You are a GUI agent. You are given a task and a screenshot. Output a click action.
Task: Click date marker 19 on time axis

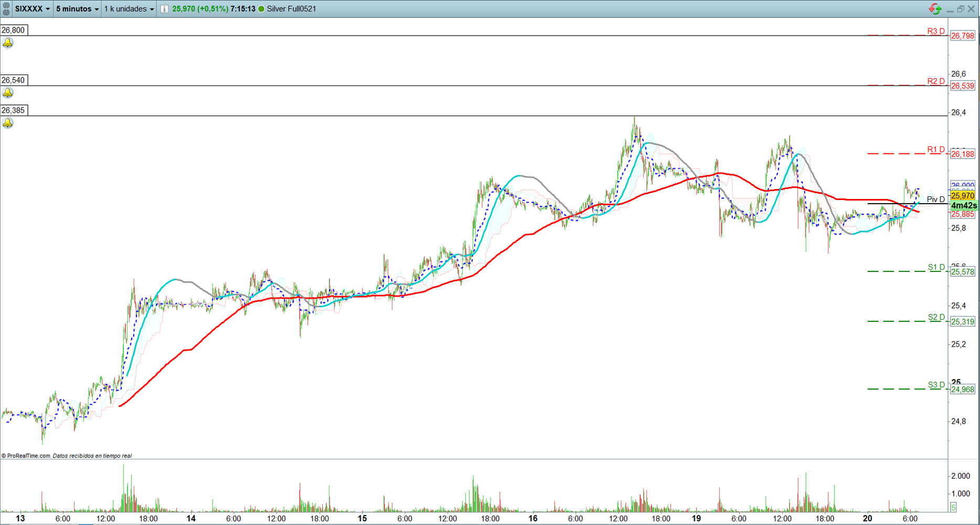(696, 518)
